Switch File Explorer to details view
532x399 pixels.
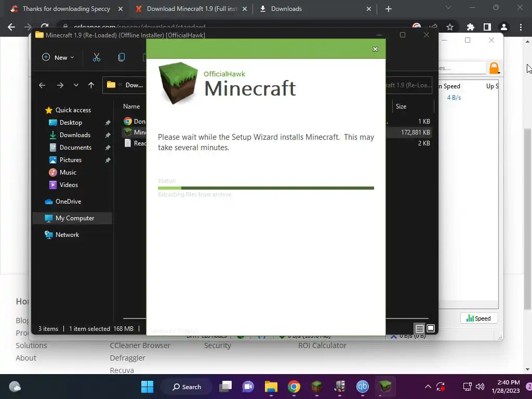coord(419,328)
